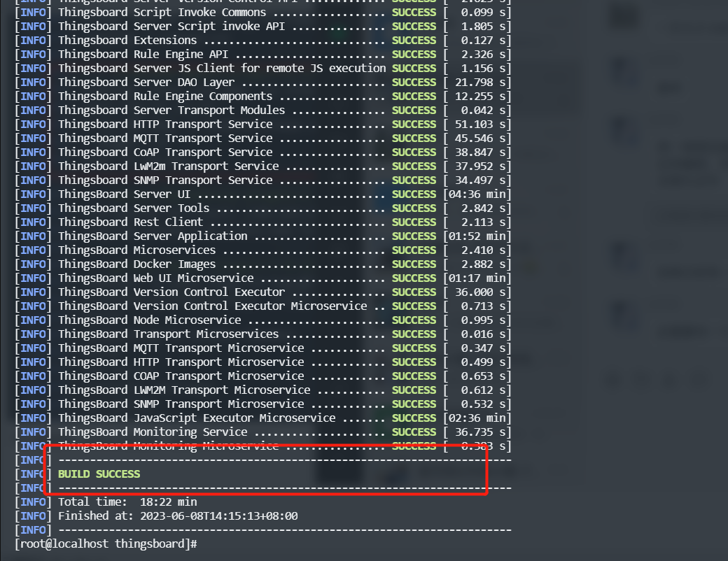This screenshot has height=561, width=728.
Task: Click the 'Thingsboard LwM2m Transport Service' line
Action: (x=262, y=166)
